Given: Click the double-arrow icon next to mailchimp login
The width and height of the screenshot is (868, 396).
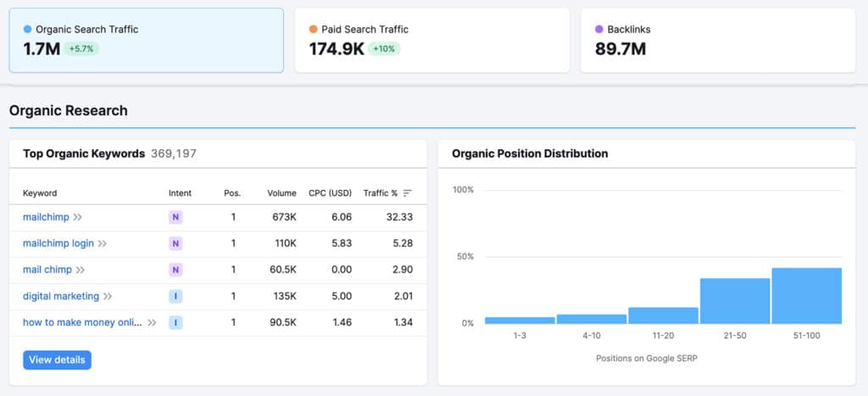Looking at the screenshot, I should (102, 243).
